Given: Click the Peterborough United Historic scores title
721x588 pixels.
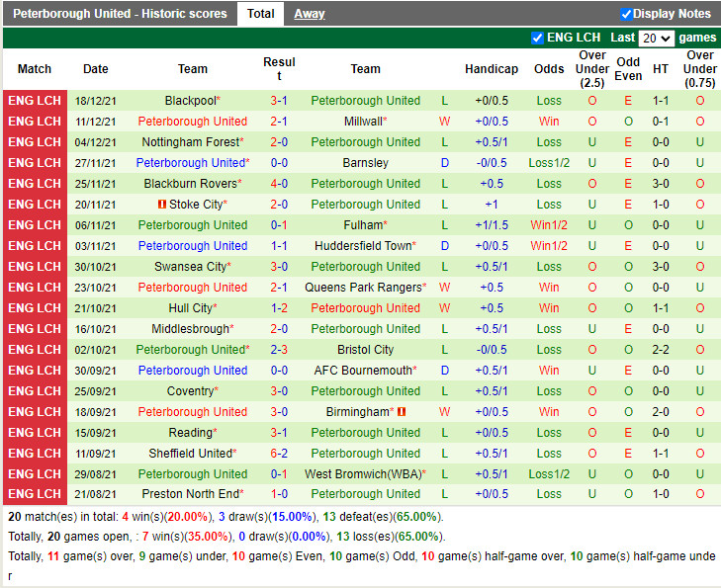Looking at the screenshot, I should click(120, 14).
